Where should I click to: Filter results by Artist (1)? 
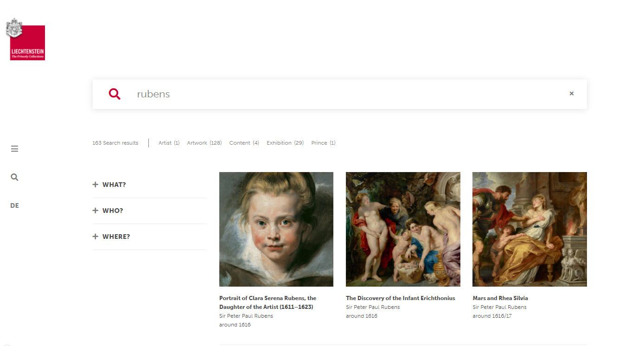click(169, 143)
